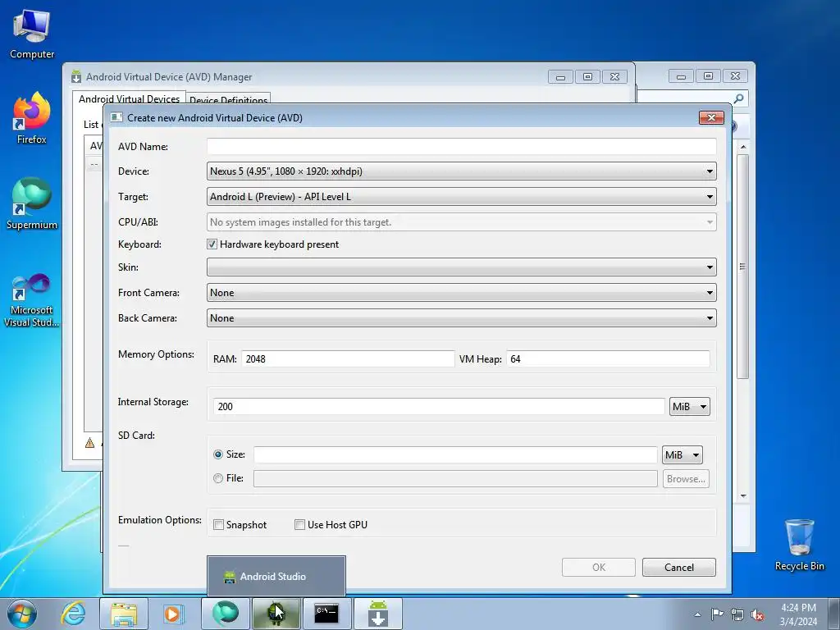Open the Target dropdown (Android L Preview)

(x=461, y=197)
